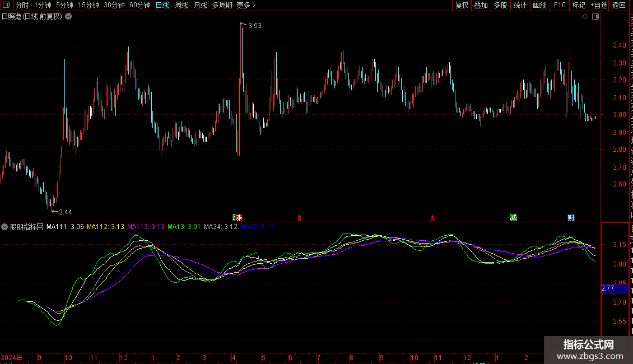Click the 3.53 high price flag
The width and height of the screenshot is (633, 364).
251,25
